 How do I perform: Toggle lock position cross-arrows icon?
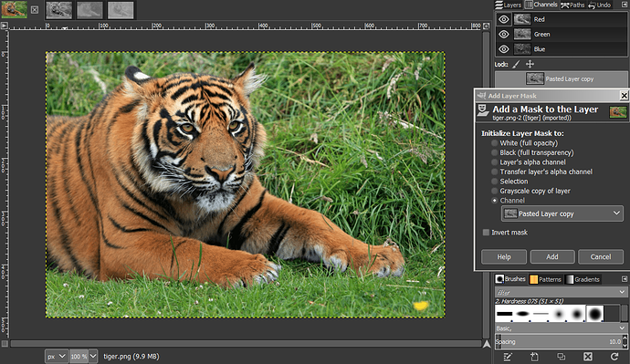click(530, 64)
